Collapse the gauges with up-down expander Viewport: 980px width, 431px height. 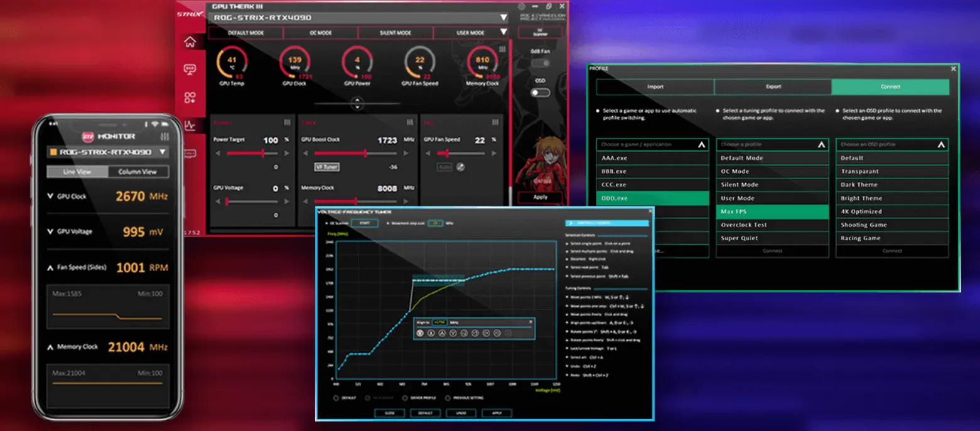click(357, 103)
